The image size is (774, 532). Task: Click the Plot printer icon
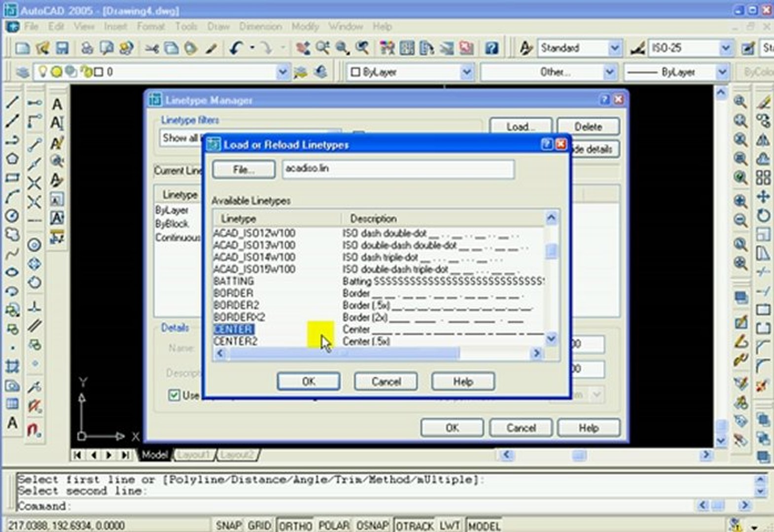pos(87,48)
